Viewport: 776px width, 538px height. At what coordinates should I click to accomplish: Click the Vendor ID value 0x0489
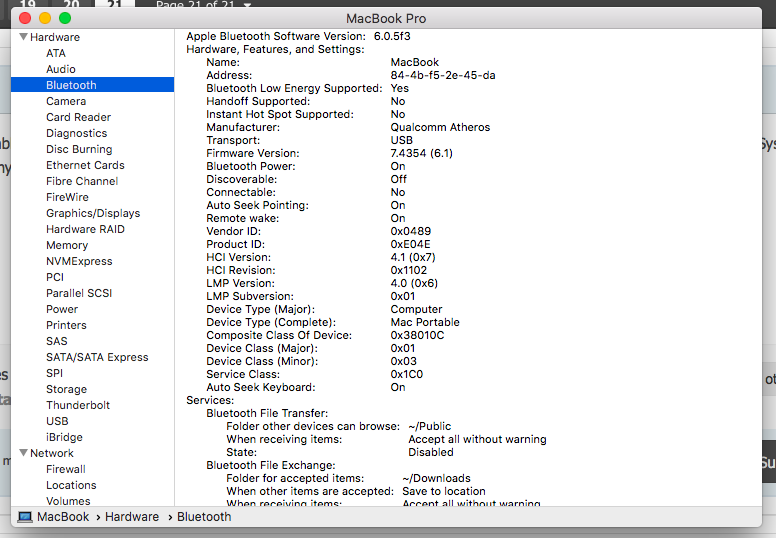pyautogui.click(x=411, y=231)
